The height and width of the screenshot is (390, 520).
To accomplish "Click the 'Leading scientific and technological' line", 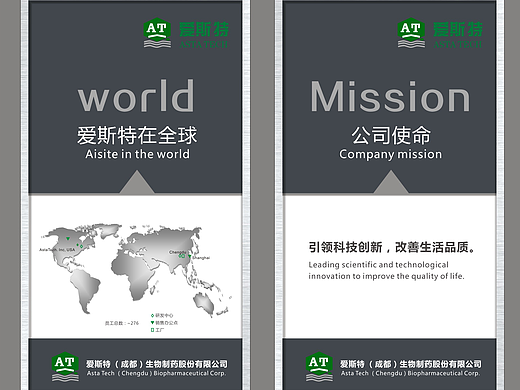I will pyautogui.click(x=378, y=265).
